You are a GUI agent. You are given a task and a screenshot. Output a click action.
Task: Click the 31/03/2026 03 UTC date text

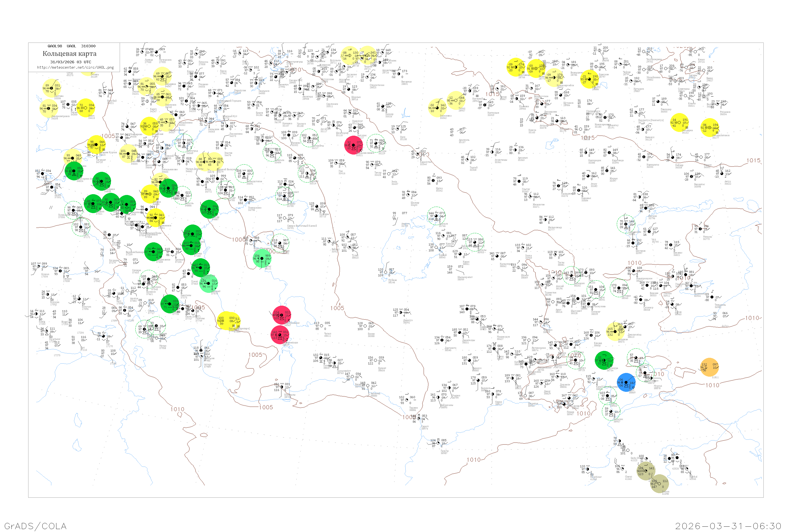click(70, 62)
